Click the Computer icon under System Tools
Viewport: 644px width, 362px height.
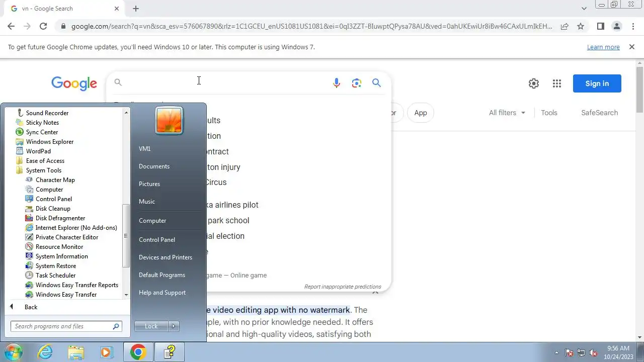coord(49,190)
